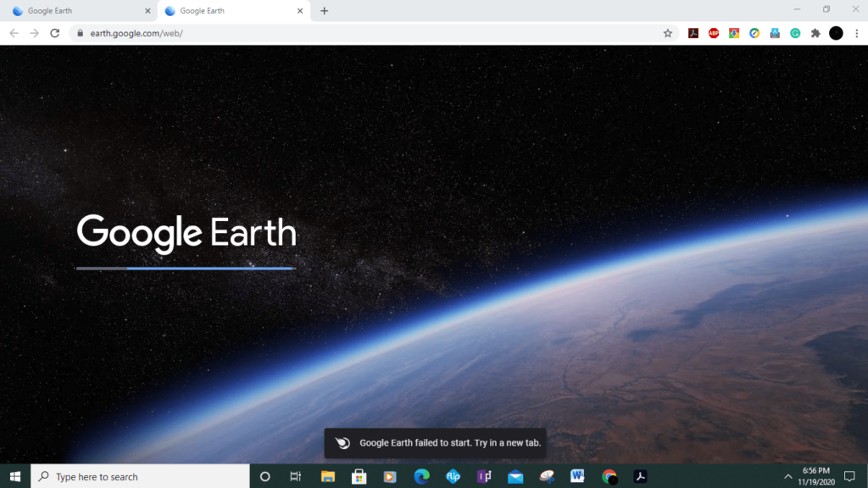
Task: Open the Windows Start menu
Action: pos(15,476)
